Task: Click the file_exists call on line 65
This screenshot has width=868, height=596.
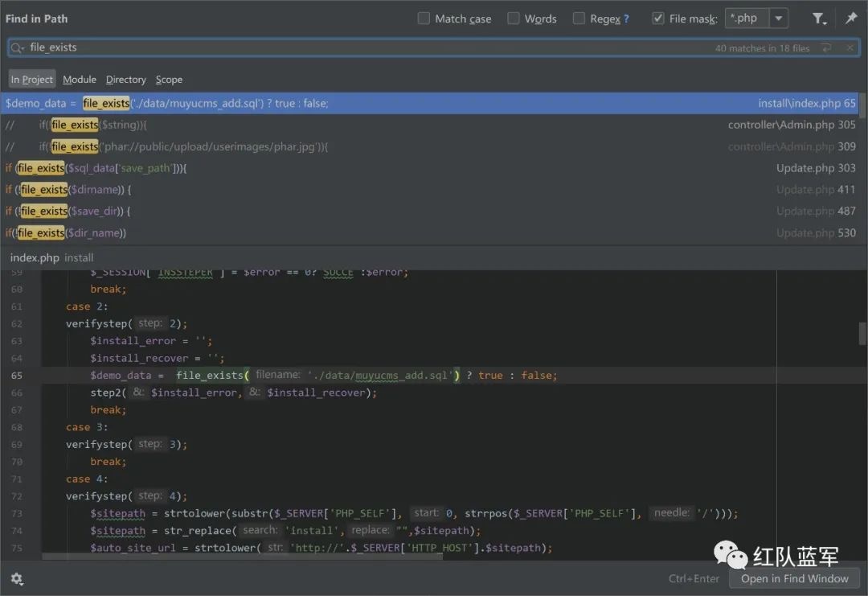Action: tap(210, 376)
